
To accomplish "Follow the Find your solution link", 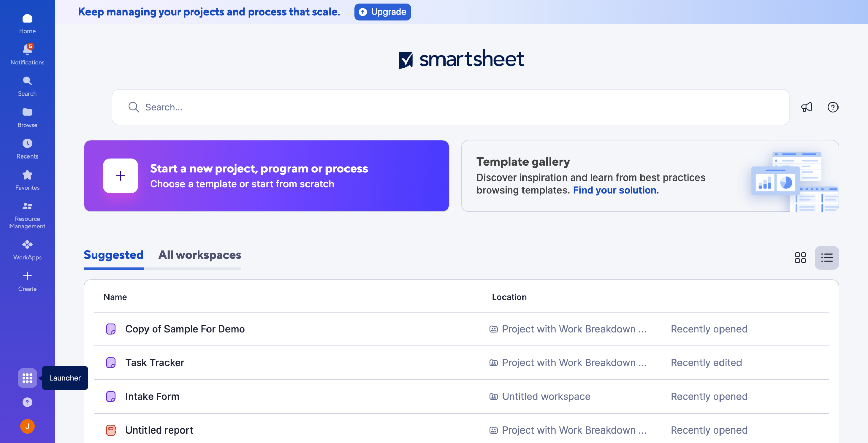I will pyautogui.click(x=616, y=190).
